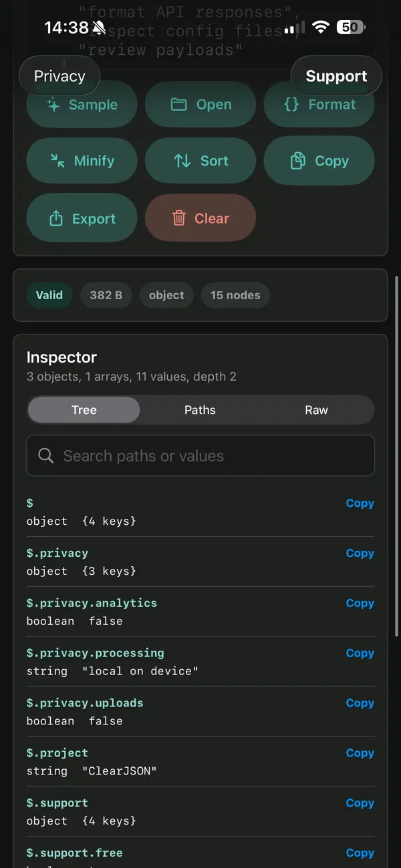Tap the Clear button label
This screenshot has width=401, height=868.
click(212, 218)
